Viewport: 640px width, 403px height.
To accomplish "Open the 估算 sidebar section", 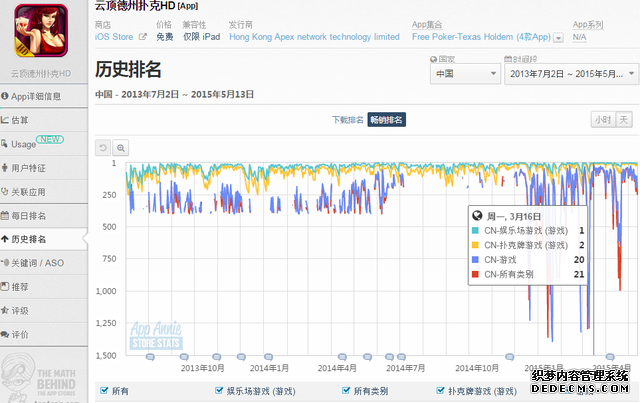I will [44, 120].
